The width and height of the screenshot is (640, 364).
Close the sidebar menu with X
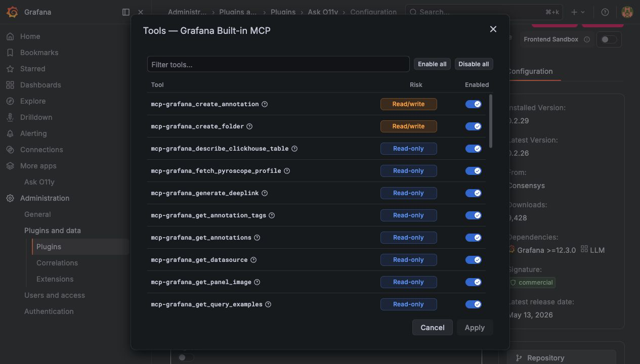(141, 12)
